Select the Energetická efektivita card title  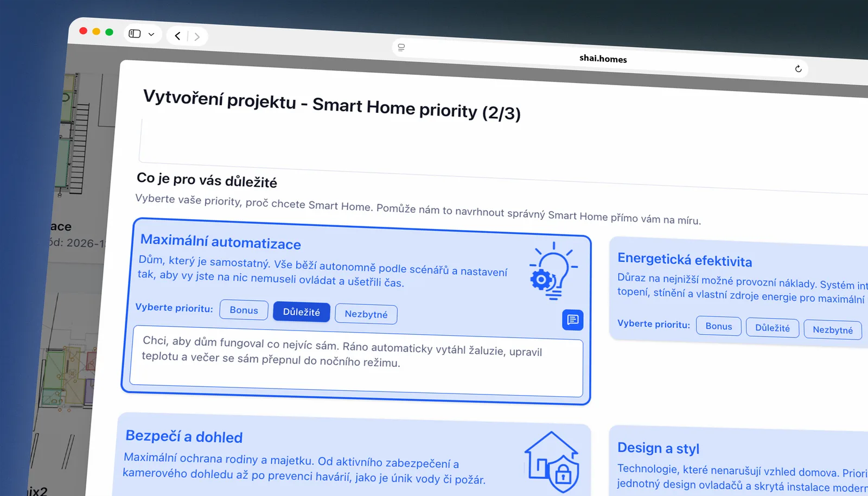coord(685,259)
